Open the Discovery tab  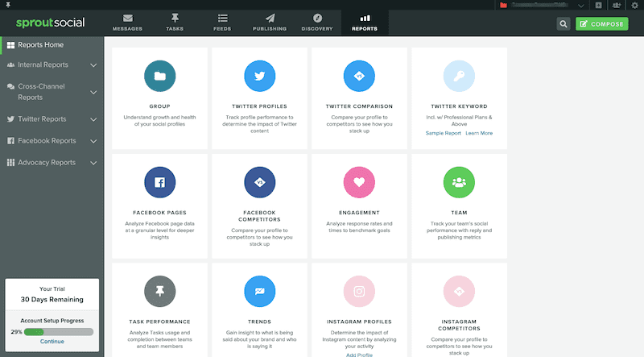317,23
